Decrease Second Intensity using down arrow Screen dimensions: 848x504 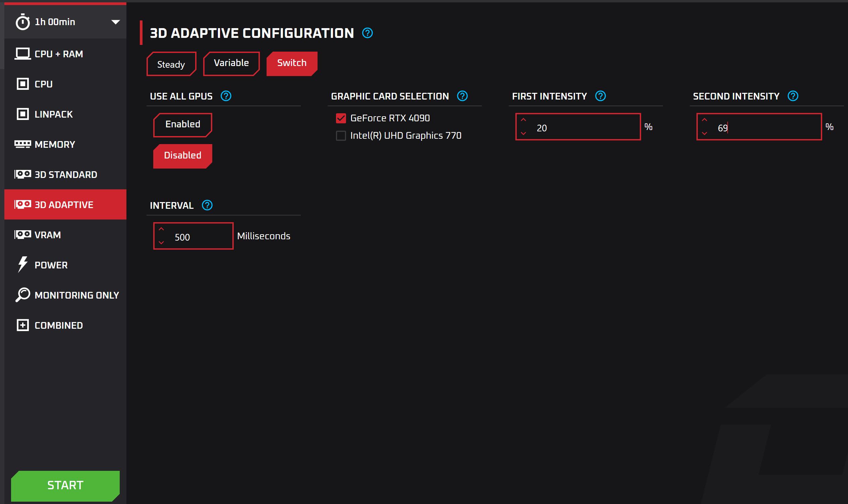pos(704,133)
